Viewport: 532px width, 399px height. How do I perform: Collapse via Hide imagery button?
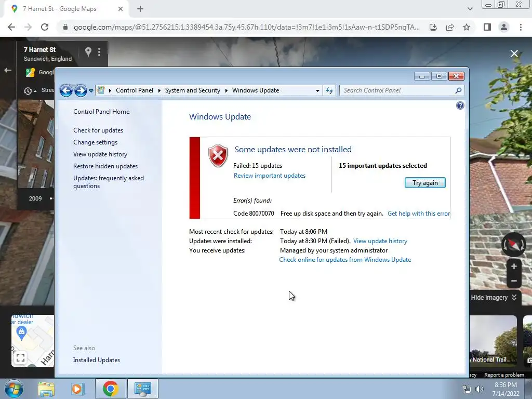(494, 298)
